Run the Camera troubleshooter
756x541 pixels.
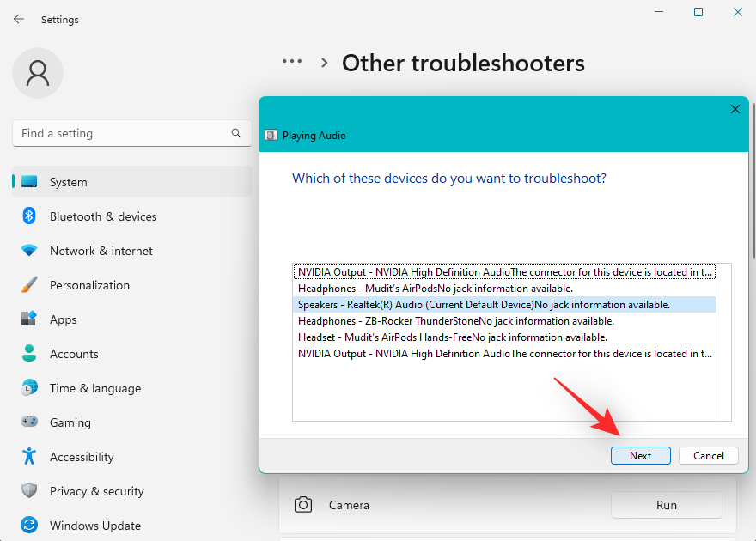[x=667, y=505]
